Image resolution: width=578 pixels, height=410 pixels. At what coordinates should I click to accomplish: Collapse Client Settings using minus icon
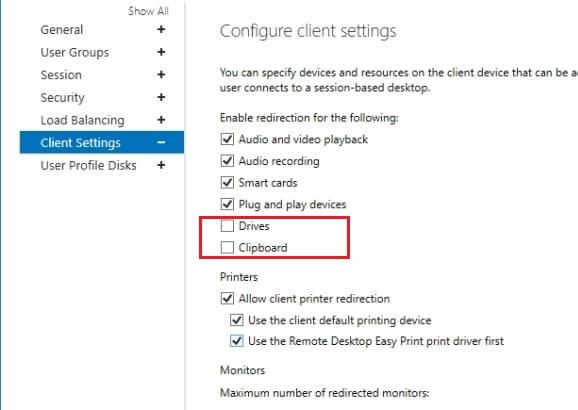pos(161,142)
